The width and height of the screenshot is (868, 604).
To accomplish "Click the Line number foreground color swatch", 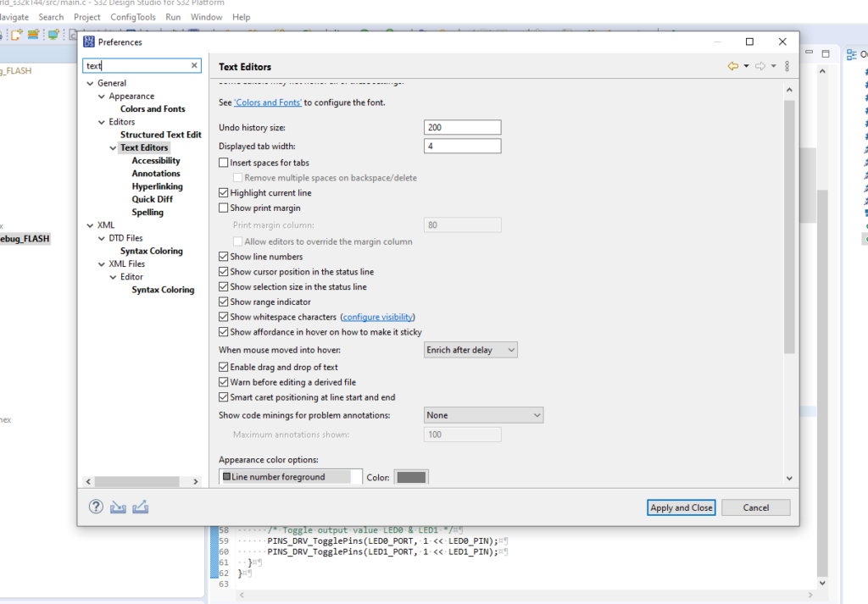I will (x=412, y=477).
